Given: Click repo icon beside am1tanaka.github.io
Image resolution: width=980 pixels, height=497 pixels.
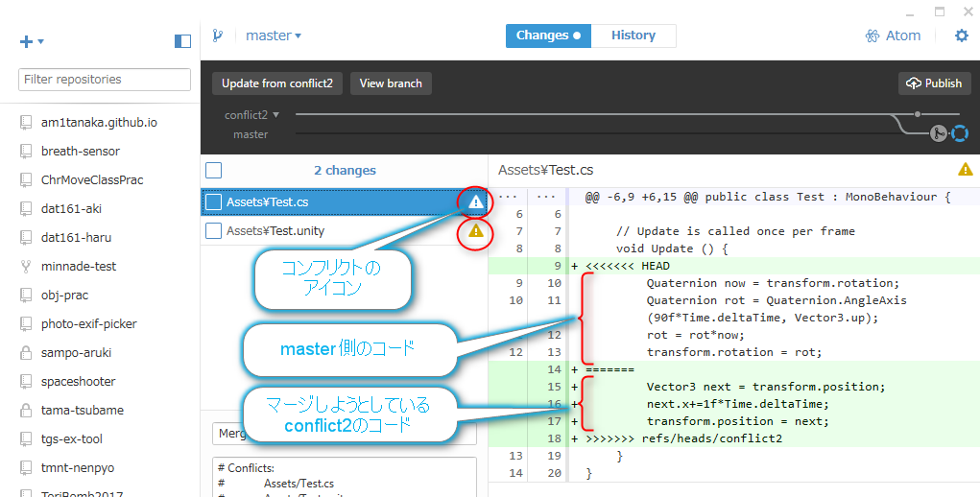Looking at the screenshot, I should 26,123.
